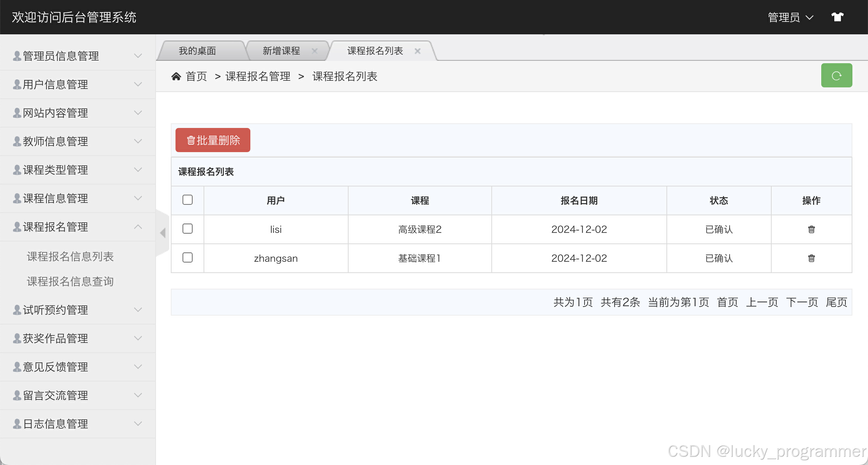Close the 课程报名列表 tab with X
The image size is (868, 465).
tap(417, 51)
